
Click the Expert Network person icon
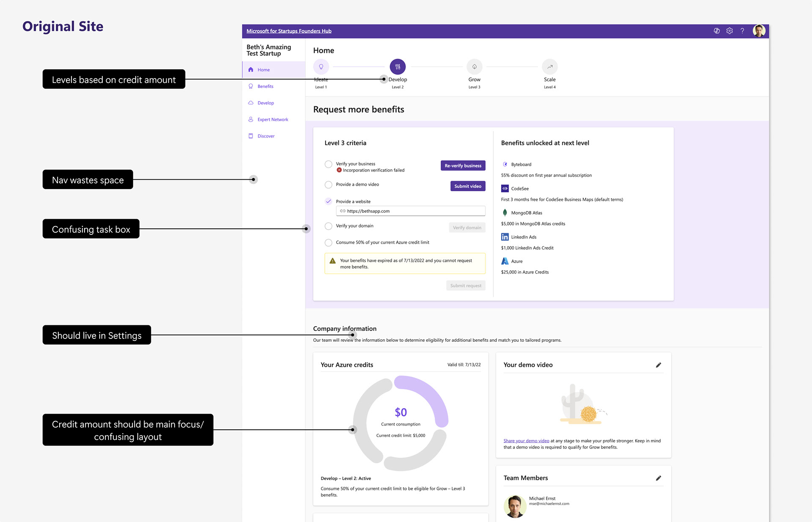point(251,119)
